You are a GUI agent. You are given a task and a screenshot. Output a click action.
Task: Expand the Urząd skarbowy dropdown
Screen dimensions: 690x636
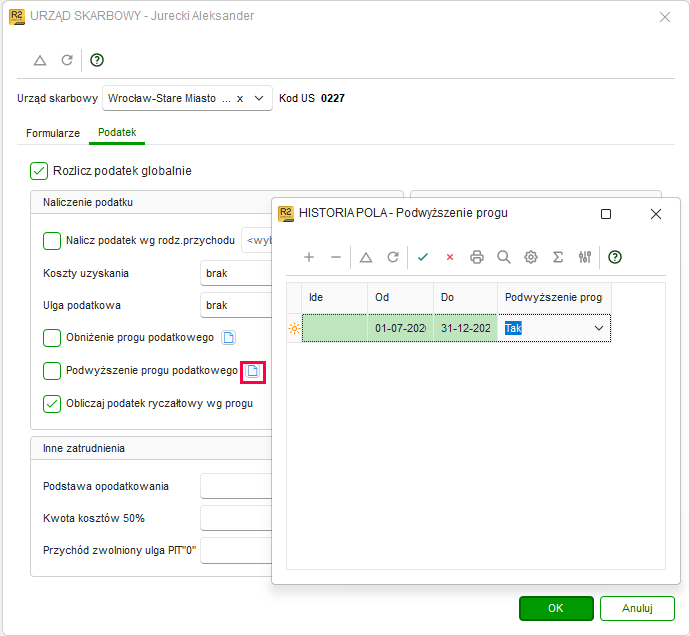tap(259, 98)
